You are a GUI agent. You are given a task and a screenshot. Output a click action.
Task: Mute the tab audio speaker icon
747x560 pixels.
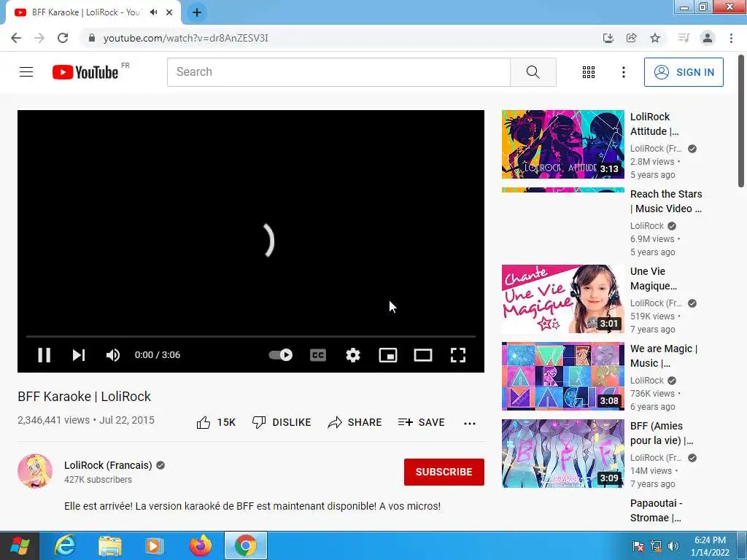point(153,12)
